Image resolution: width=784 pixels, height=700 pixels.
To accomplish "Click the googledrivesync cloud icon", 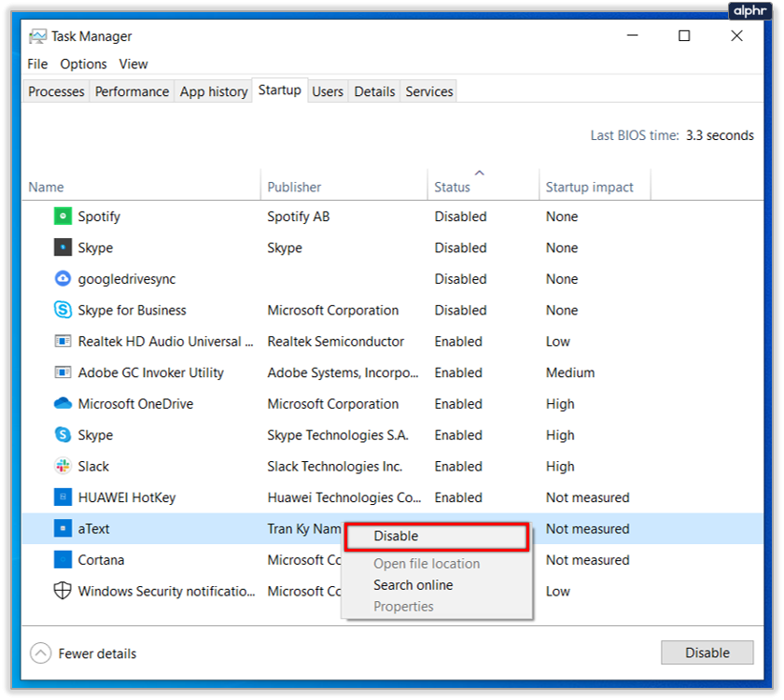I will click(63, 279).
